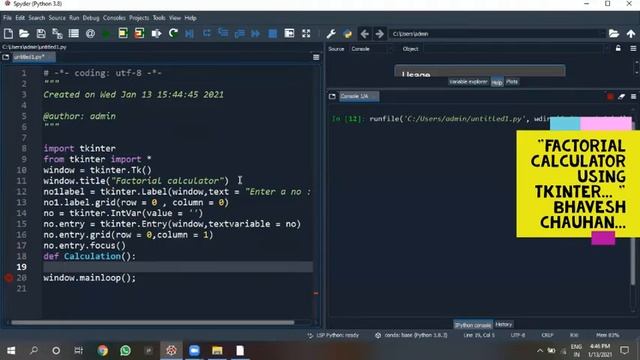Select the IPython console bottom tab
The height and width of the screenshot is (360, 640).
pos(473,325)
